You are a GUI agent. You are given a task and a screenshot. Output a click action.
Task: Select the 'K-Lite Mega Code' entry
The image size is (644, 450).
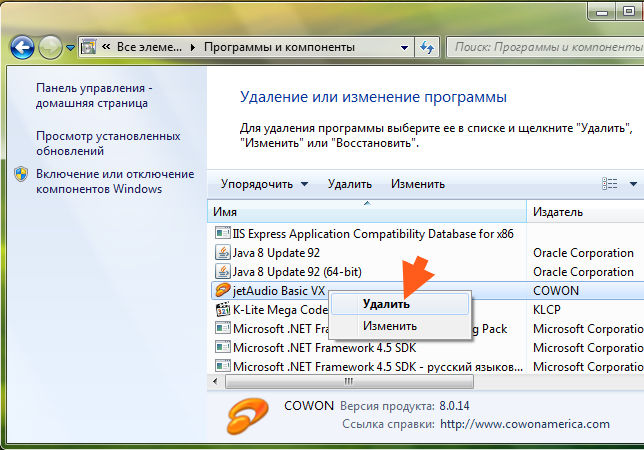coord(280,310)
